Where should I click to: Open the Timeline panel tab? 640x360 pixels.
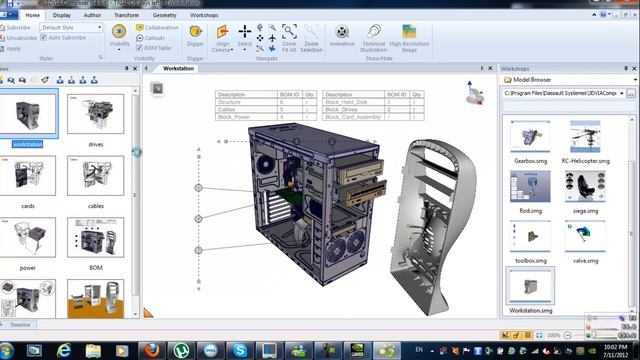coord(20,325)
